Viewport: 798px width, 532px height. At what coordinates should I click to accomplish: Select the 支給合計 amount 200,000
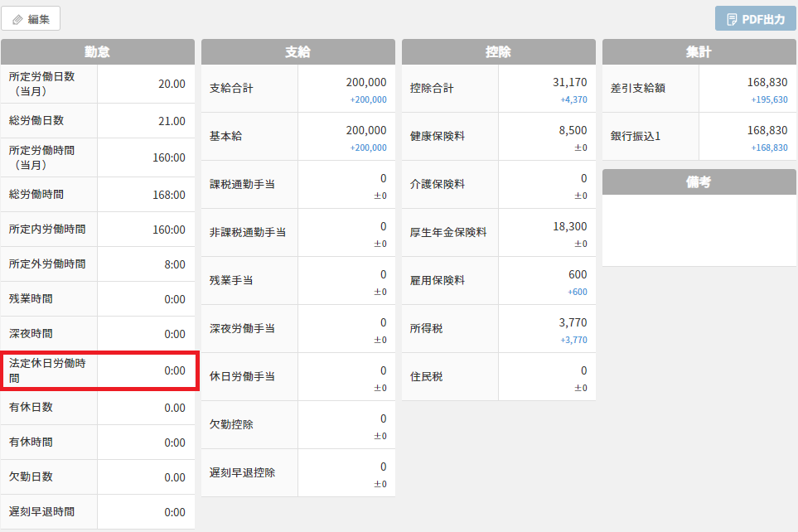pos(365,82)
